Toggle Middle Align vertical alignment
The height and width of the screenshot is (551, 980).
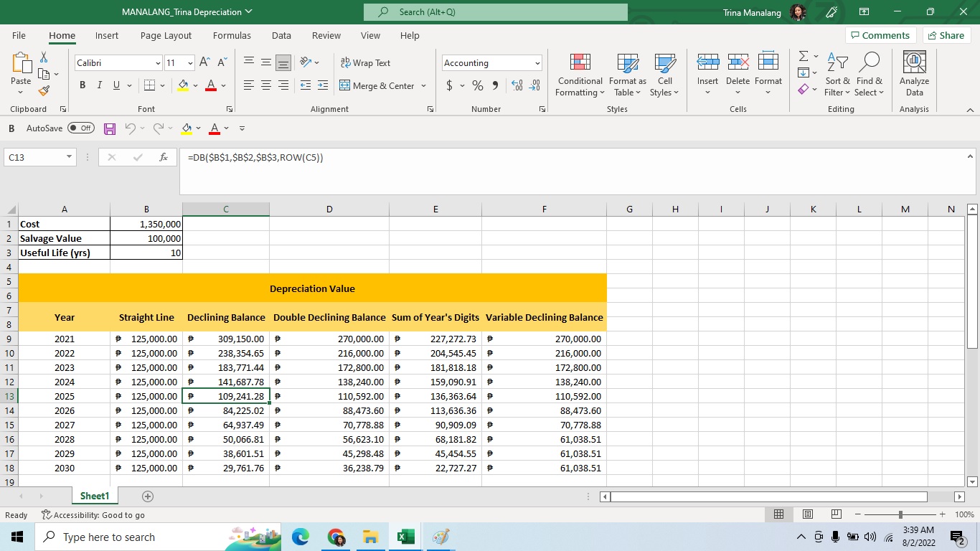coord(266,62)
